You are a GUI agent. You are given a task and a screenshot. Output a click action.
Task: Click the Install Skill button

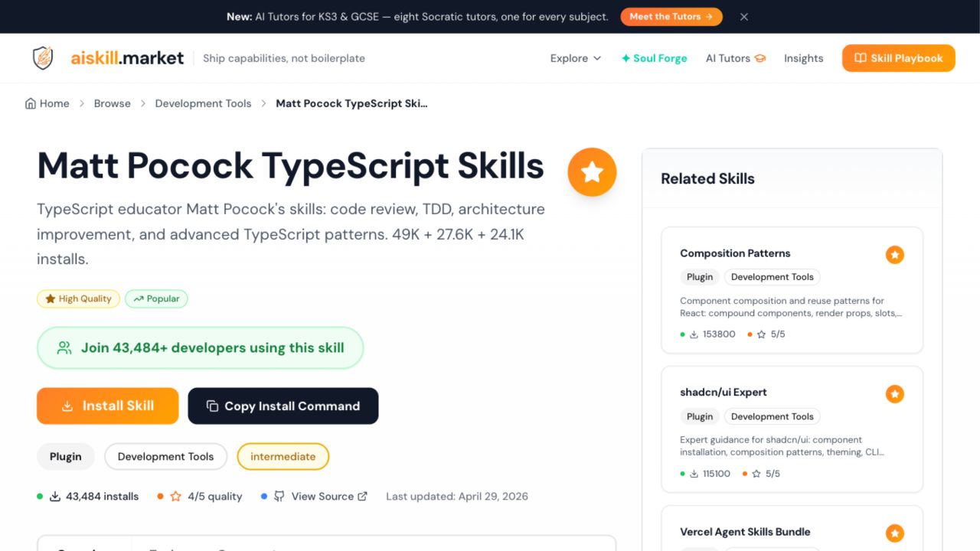(108, 406)
